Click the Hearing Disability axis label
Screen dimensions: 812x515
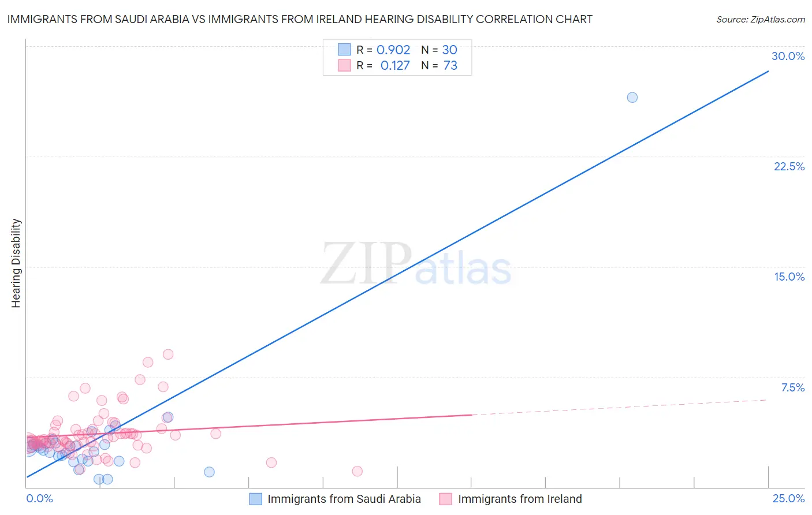click(x=16, y=263)
